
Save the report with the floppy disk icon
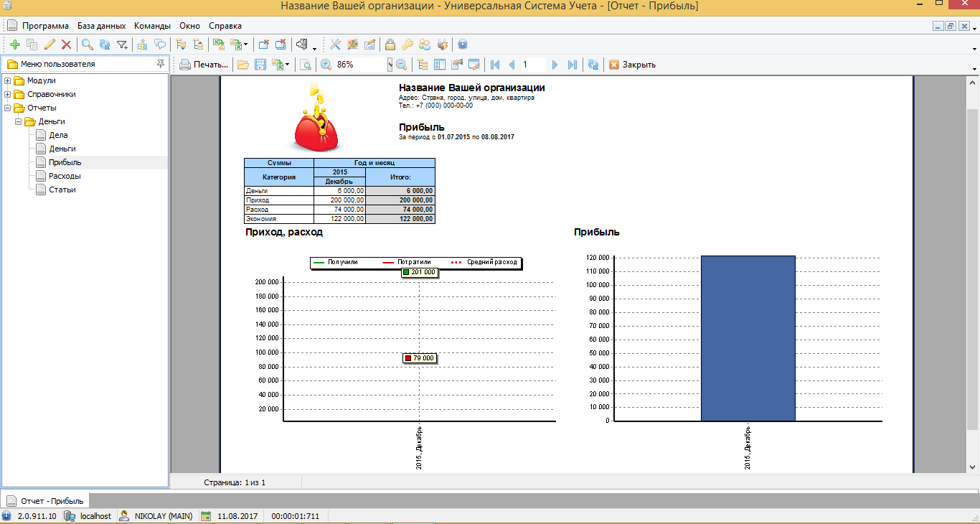(260, 65)
